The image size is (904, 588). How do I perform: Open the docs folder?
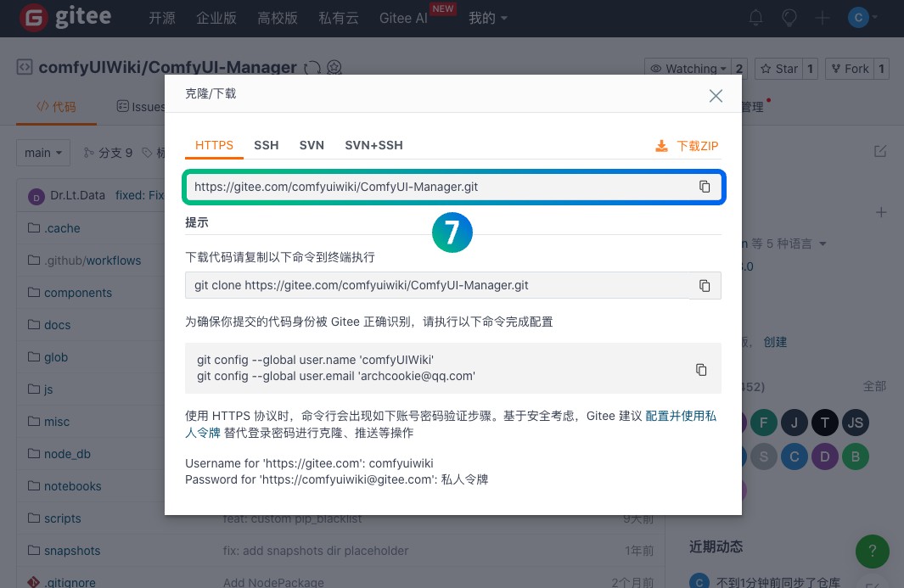(57, 325)
